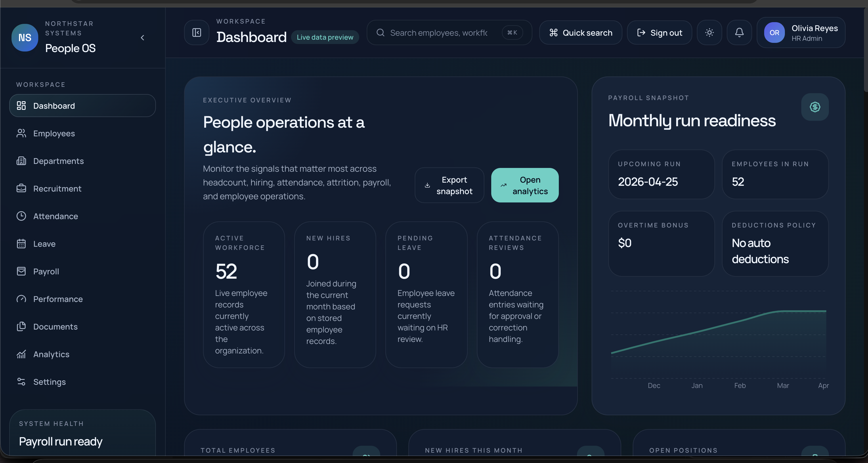Go to Employees page
868x463 pixels.
82,133
